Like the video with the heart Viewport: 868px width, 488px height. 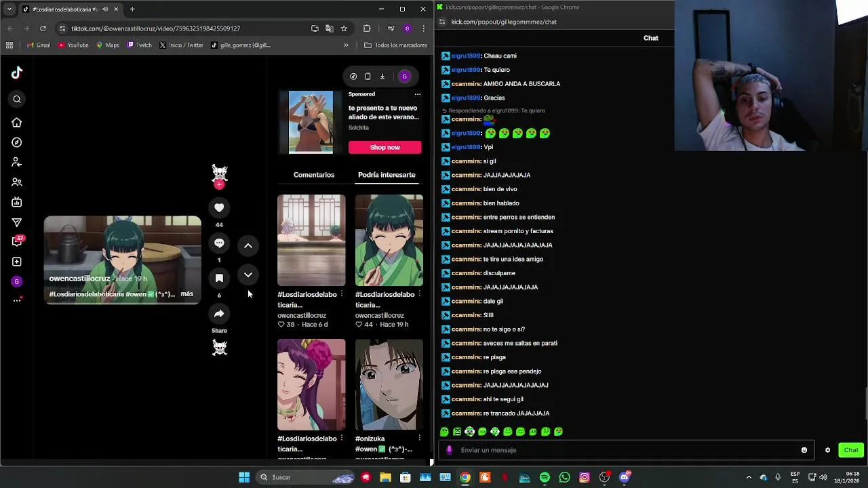pyautogui.click(x=219, y=208)
